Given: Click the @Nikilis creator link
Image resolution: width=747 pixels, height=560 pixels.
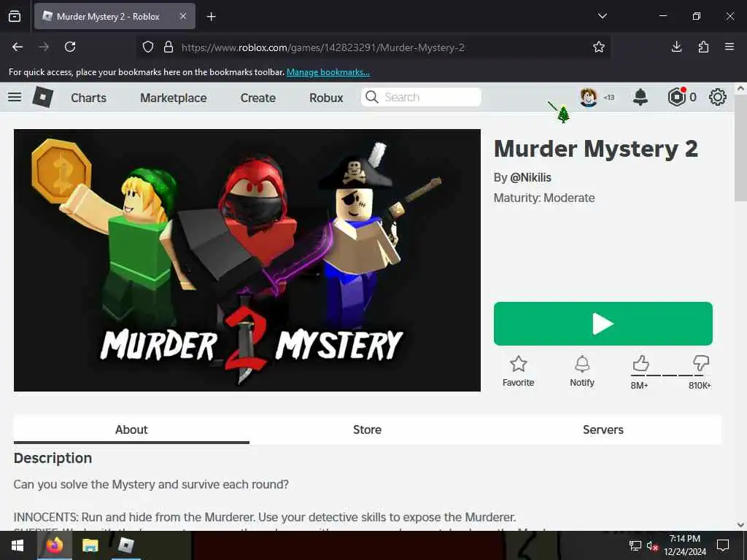Looking at the screenshot, I should pyautogui.click(x=531, y=178).
